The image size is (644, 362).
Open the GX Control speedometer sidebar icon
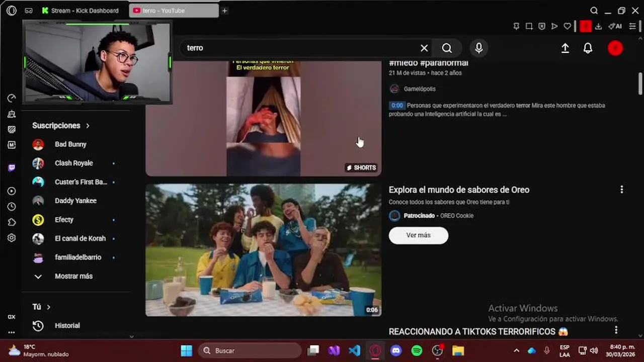[x=12, y=98]
